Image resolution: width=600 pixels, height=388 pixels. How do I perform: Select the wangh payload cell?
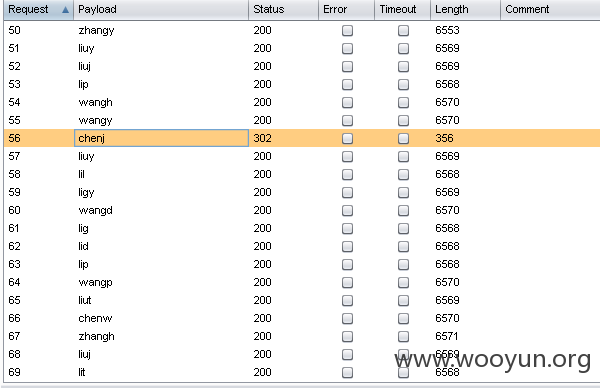pyautogui.click(x=161, y=102)
